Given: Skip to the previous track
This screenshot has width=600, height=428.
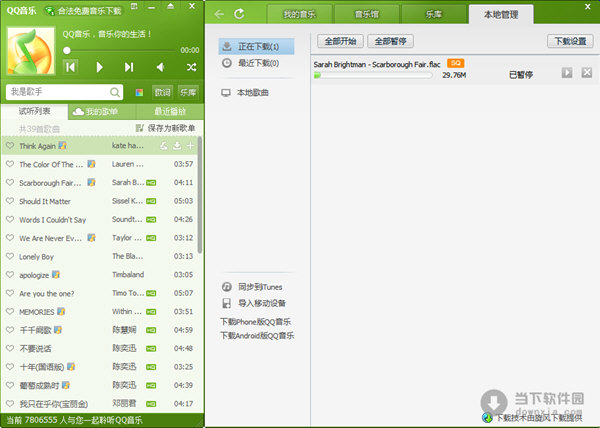Looking at the screenshot, I should point(71,67).
